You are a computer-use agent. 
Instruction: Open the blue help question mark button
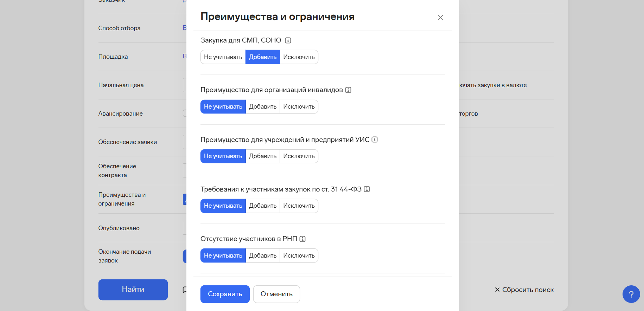631,294
